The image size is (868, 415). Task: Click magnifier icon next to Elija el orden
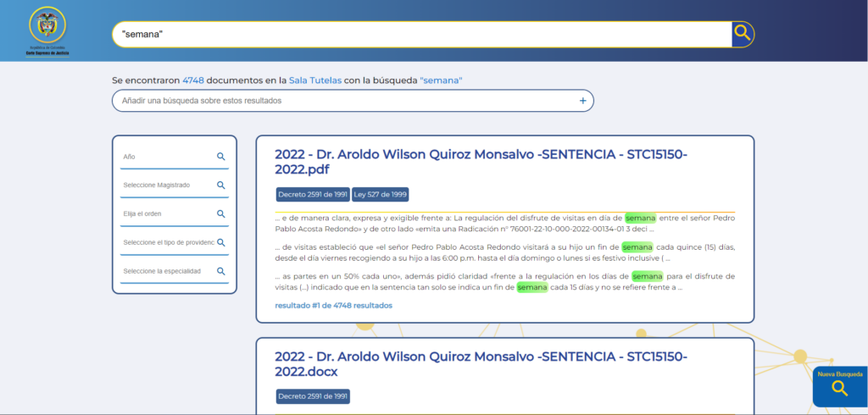[220, 213]
